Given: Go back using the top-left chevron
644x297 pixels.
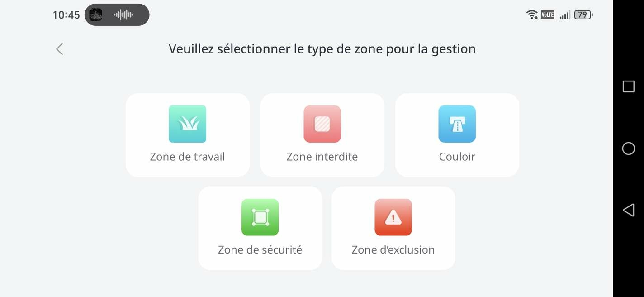Looking at the screenshot, I should 59,49.
